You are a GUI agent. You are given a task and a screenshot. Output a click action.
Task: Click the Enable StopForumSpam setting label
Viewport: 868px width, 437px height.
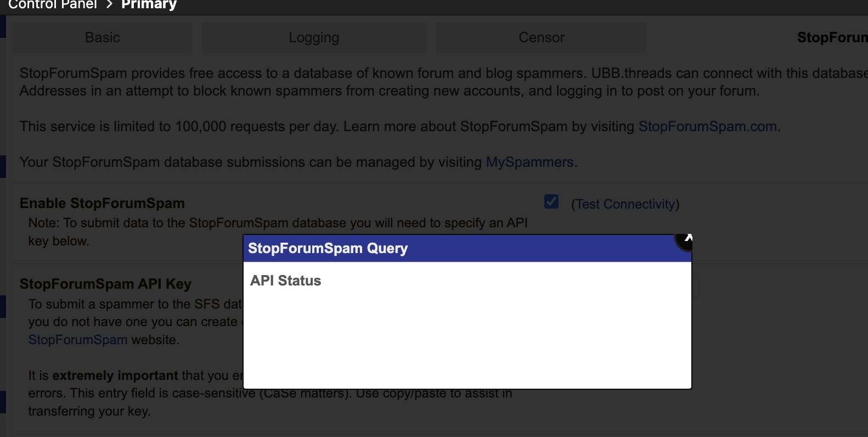(102, 203)
